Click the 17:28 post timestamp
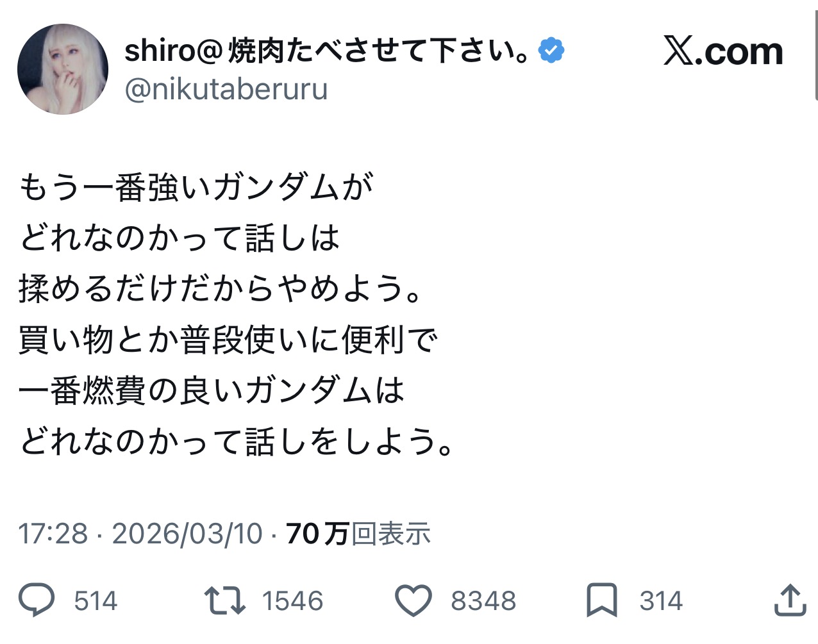Image resolution: width=818 pixels, height=644 pixels. (53, 533)
